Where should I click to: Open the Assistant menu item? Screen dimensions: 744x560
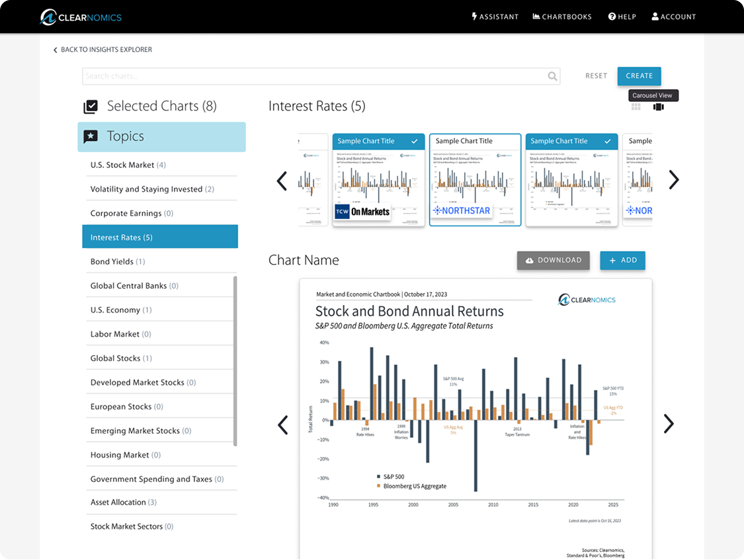[495, 17]
